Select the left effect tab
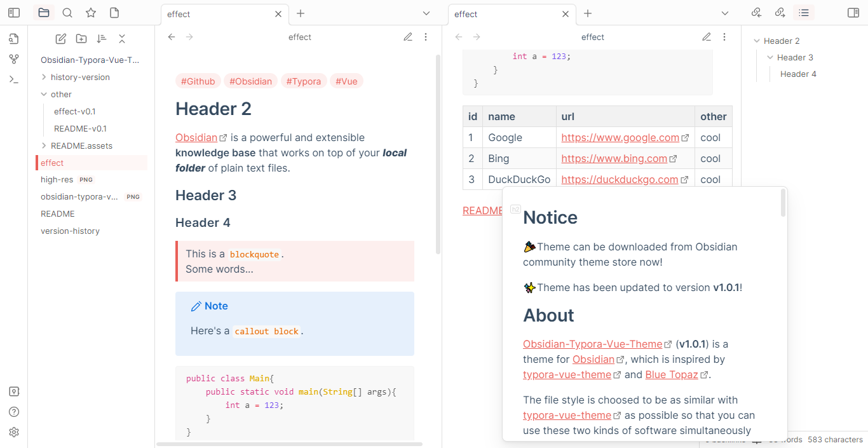This screenshot has height=448, width=868. pos(225,14)
